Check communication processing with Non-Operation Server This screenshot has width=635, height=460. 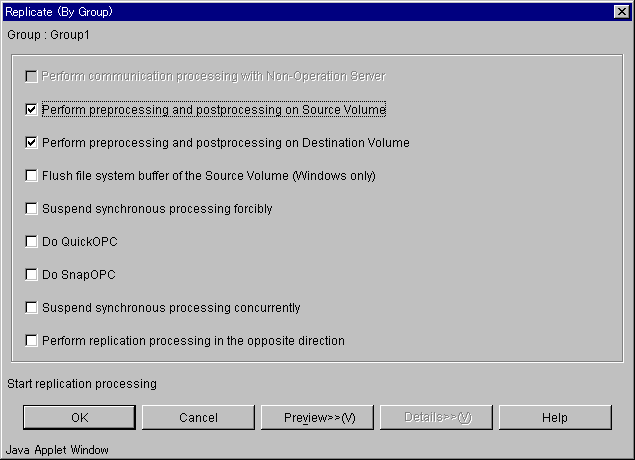tap(31, 76)
